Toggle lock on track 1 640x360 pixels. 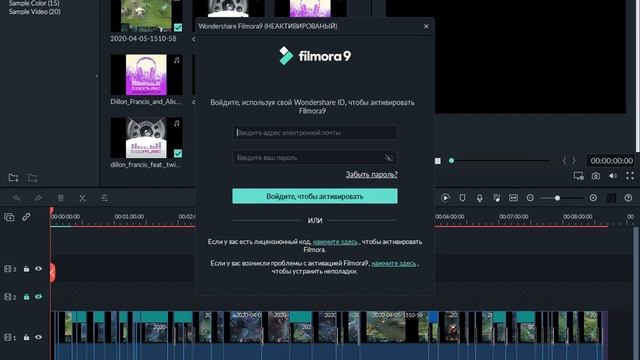click(x=26, y=338)
